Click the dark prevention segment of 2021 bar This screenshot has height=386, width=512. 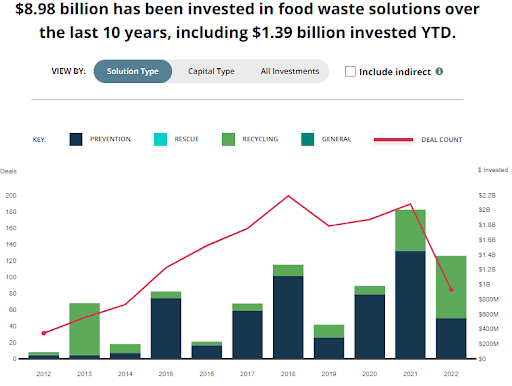pyautogui.click(x=410, y=305)
